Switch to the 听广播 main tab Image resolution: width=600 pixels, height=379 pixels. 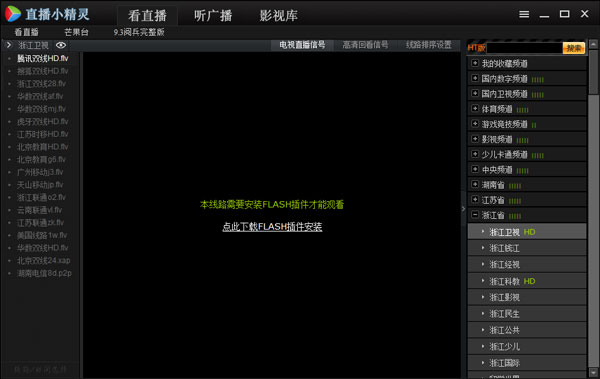(213, 16)
